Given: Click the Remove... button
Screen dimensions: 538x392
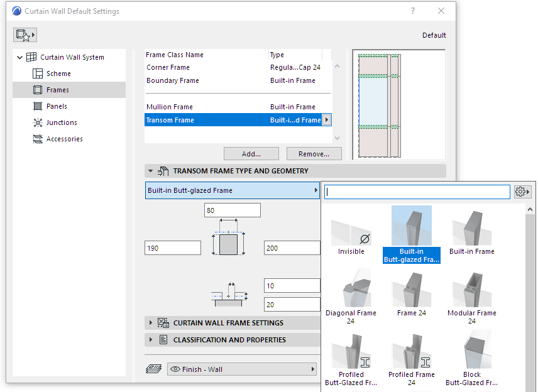Looking at the screenshot, I should point(314,154).
